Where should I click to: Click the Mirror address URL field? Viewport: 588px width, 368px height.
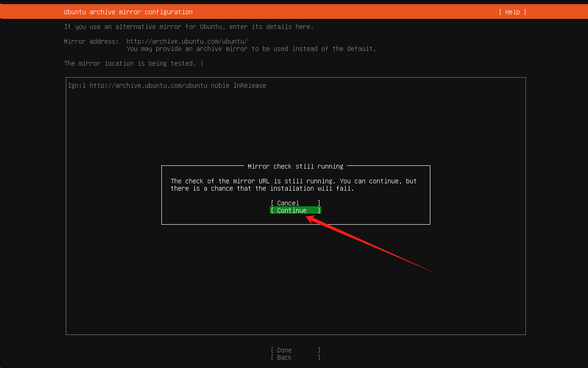click(187, 41)
